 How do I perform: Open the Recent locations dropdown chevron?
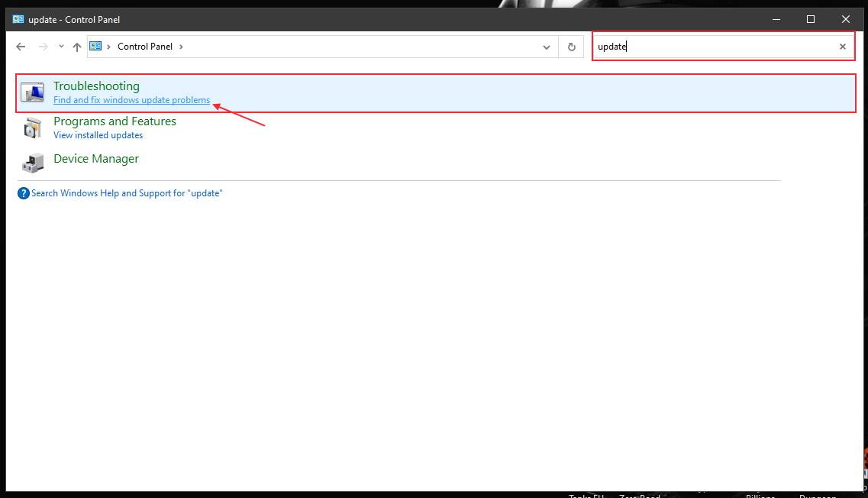(61, 47)
